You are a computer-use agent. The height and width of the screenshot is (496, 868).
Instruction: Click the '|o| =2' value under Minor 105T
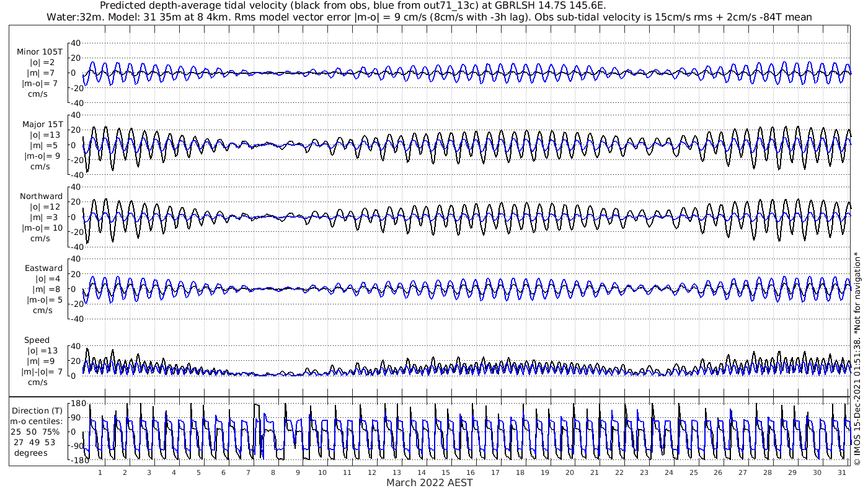coord(43,63)
